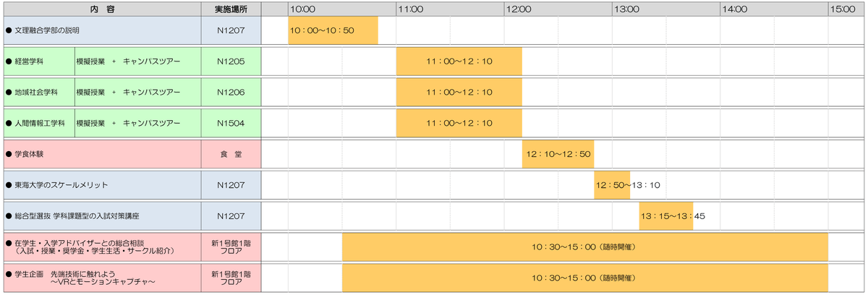Click the 食堂 location cell

tap(231, 154)
